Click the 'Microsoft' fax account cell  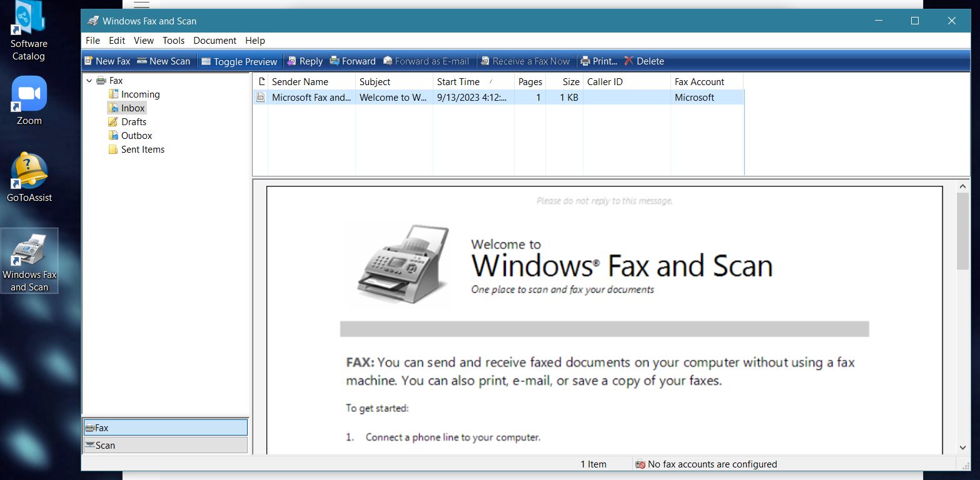click(694, 98)
